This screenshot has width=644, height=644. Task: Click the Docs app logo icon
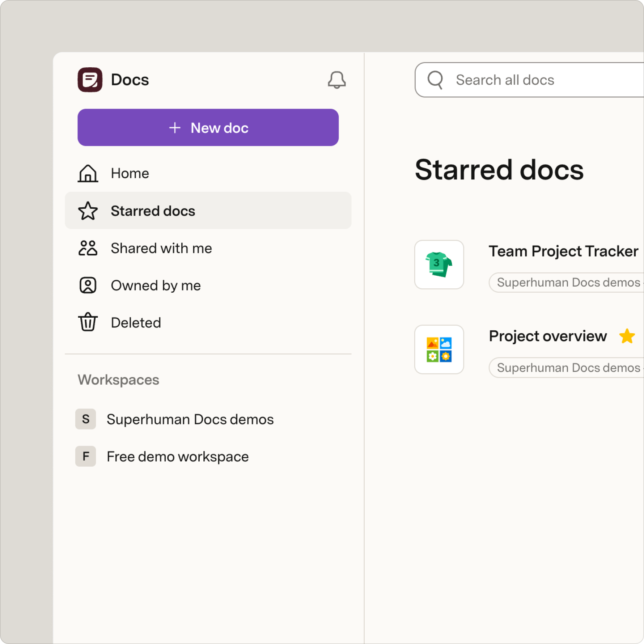[x=90, y=80]
